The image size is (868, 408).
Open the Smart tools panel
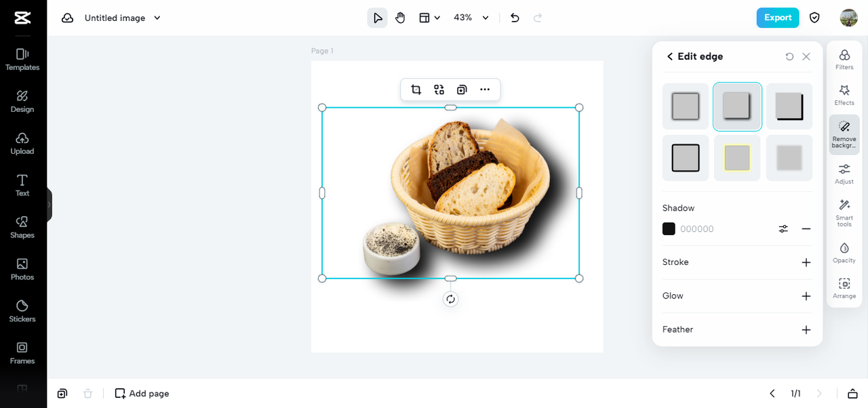844,213
